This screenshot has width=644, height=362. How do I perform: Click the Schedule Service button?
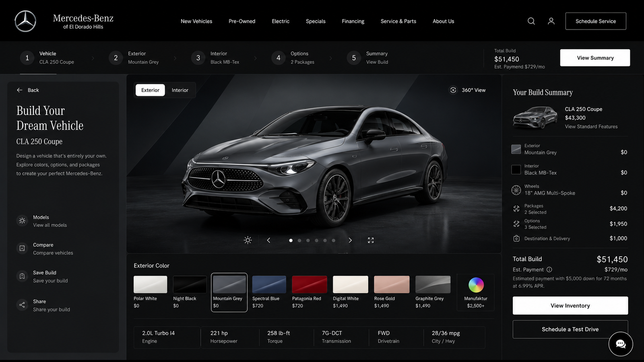[x=596, y=21]
